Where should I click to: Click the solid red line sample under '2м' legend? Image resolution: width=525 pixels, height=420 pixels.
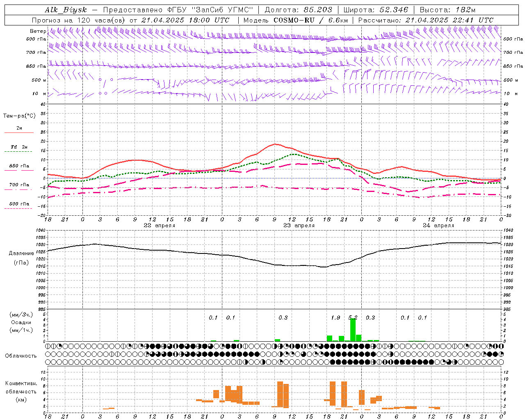19,133
